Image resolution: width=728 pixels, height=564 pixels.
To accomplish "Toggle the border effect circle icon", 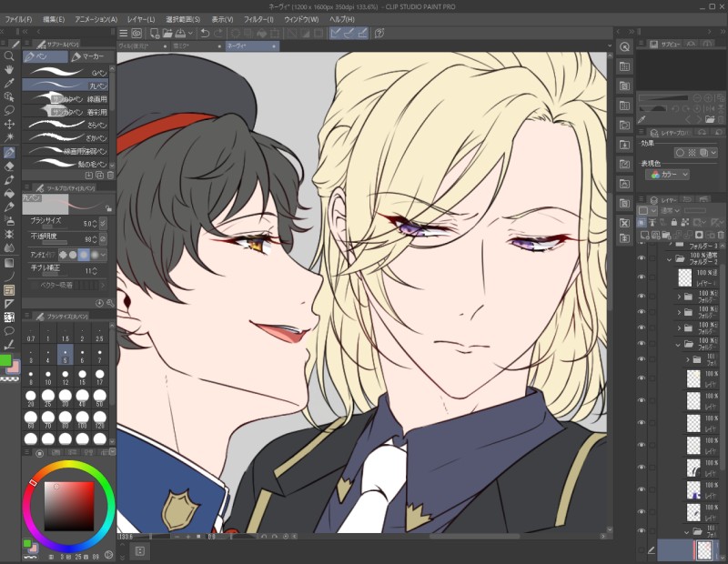I will click(680, 153).
